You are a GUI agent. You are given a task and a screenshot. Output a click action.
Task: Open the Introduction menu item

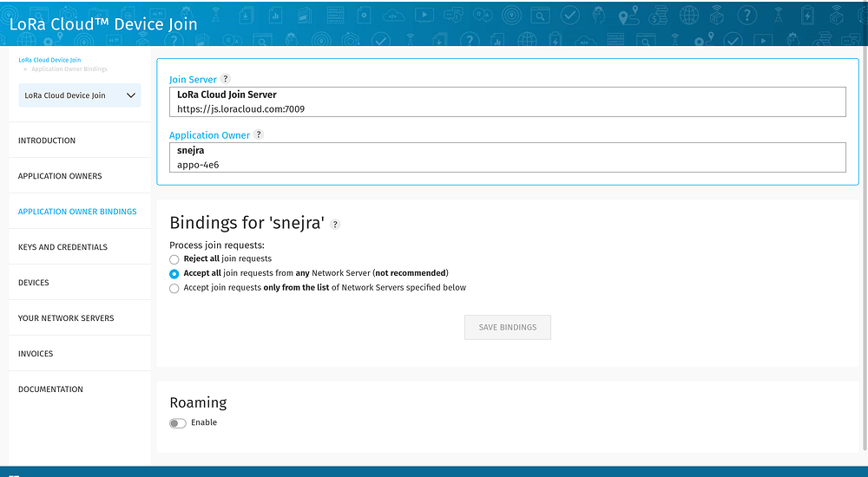coord(47,140)
